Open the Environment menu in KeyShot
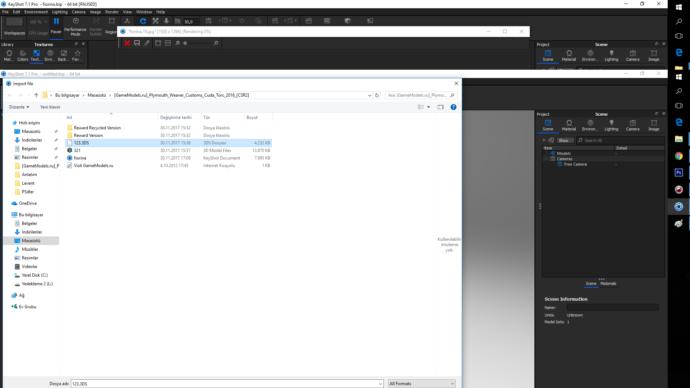Screen dimensions: 690x388 coord(36,12)
